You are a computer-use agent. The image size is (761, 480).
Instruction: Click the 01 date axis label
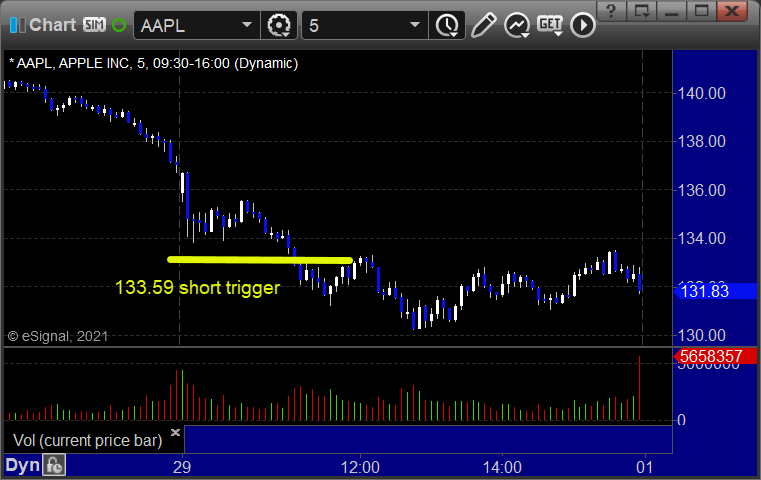[x=645, y=467]
